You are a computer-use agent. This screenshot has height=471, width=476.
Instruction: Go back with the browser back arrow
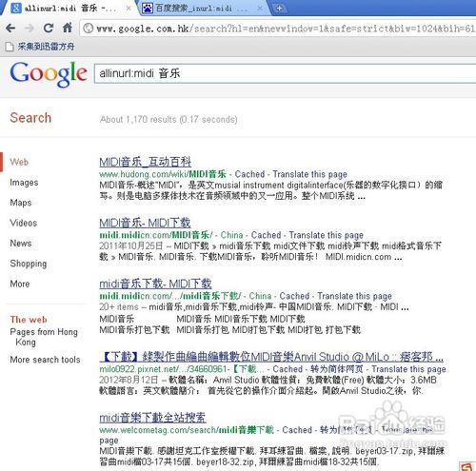tap(10, 29)
